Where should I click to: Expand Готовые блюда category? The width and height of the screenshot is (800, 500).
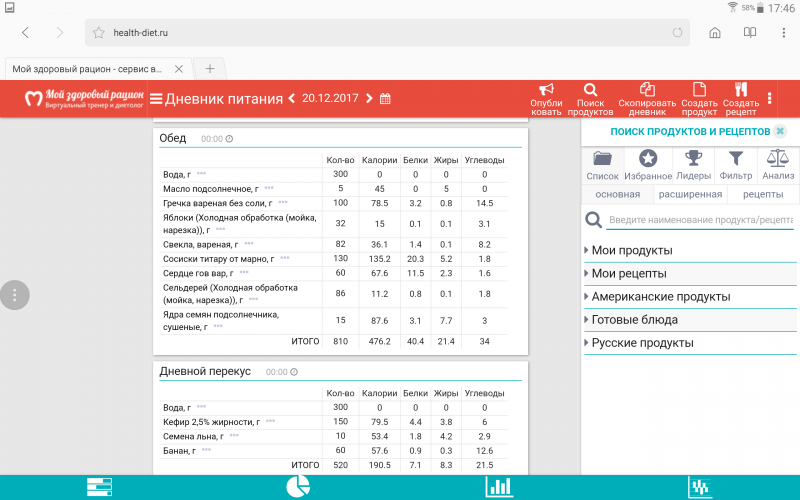[x=635, y=320]
